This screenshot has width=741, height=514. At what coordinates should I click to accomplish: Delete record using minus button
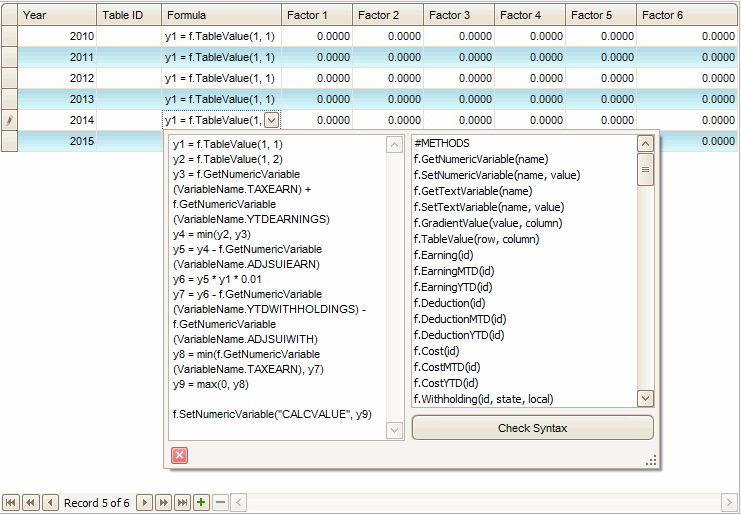tap(220, 502)
